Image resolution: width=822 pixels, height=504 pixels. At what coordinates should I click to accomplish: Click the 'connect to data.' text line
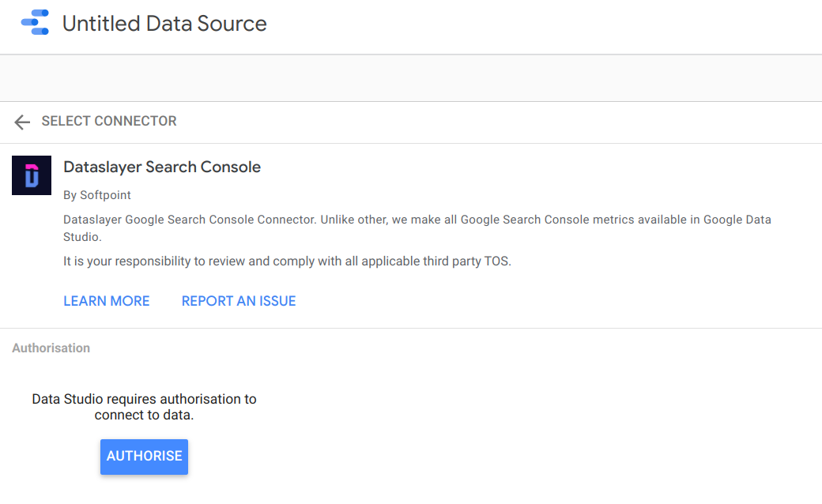pyautogui.click(x=144, y=415)
